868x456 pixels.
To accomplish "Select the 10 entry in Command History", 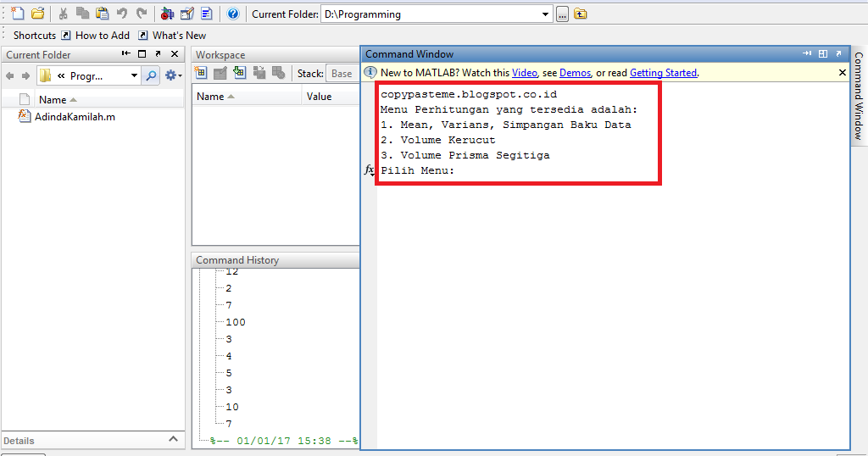I will 232,407.
